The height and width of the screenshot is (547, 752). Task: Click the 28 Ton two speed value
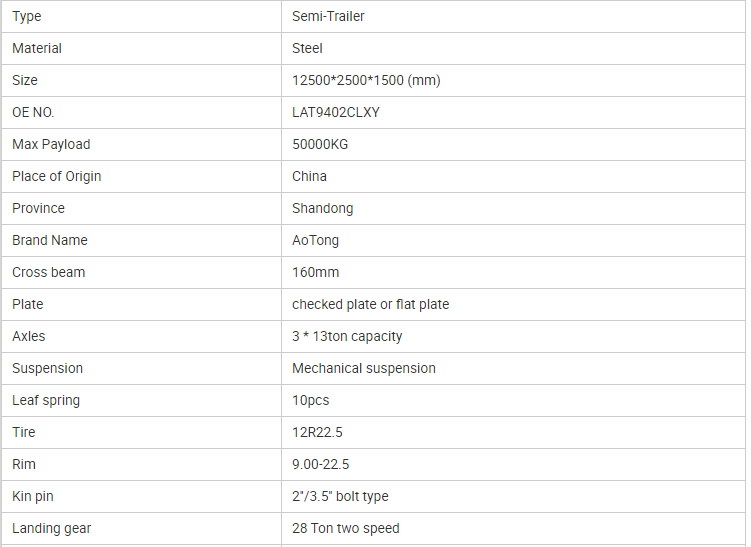pos(345,528)
